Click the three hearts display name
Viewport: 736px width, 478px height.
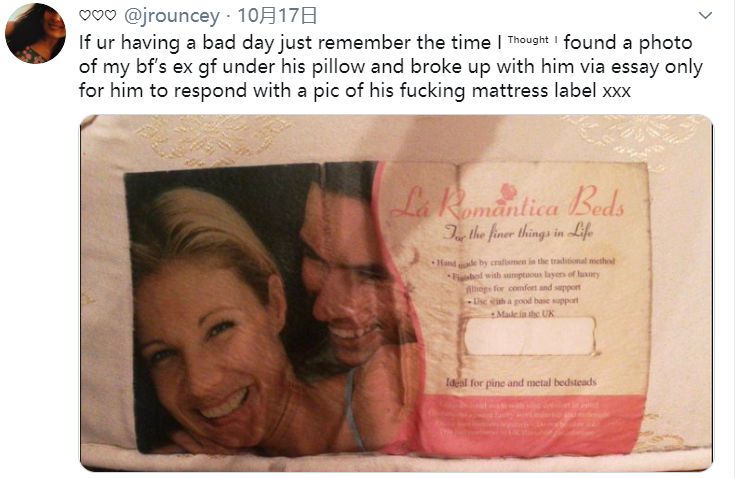tap(97, 16)
